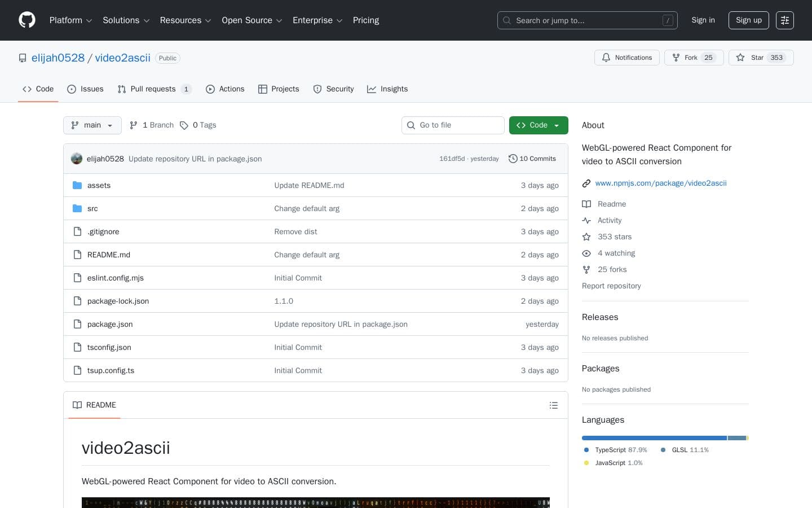Click the TypeScript segment of languages bar
The image size is (812, 508).
point(654,438)
